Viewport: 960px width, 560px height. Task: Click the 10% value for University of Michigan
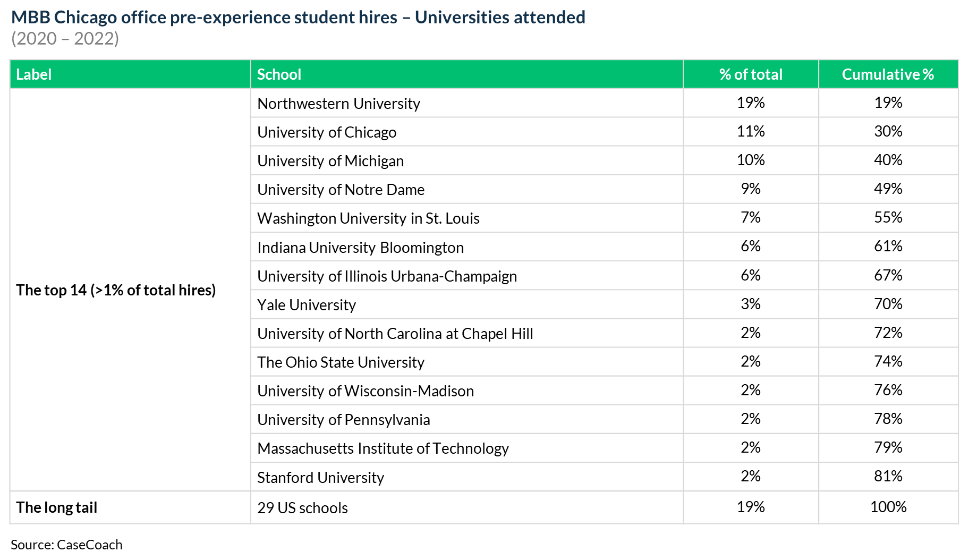(751, 160)
